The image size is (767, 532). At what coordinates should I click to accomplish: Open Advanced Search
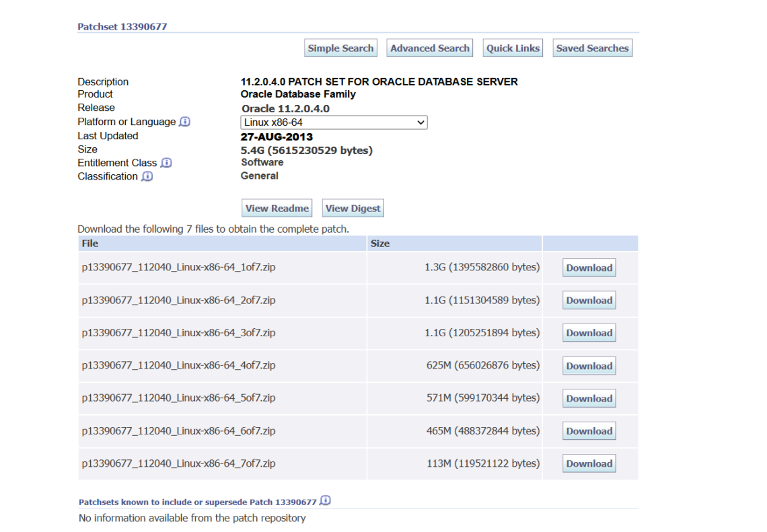coord(429,48)
